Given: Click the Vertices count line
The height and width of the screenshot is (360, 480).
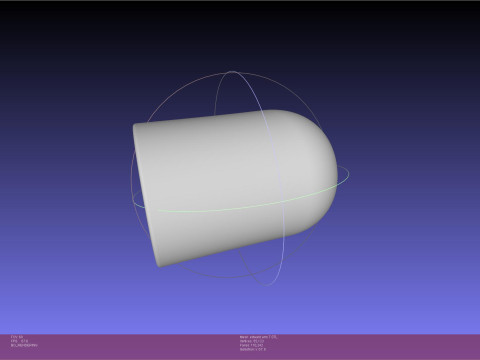Looking at the screenshot, I should click(x=252, y=341).
